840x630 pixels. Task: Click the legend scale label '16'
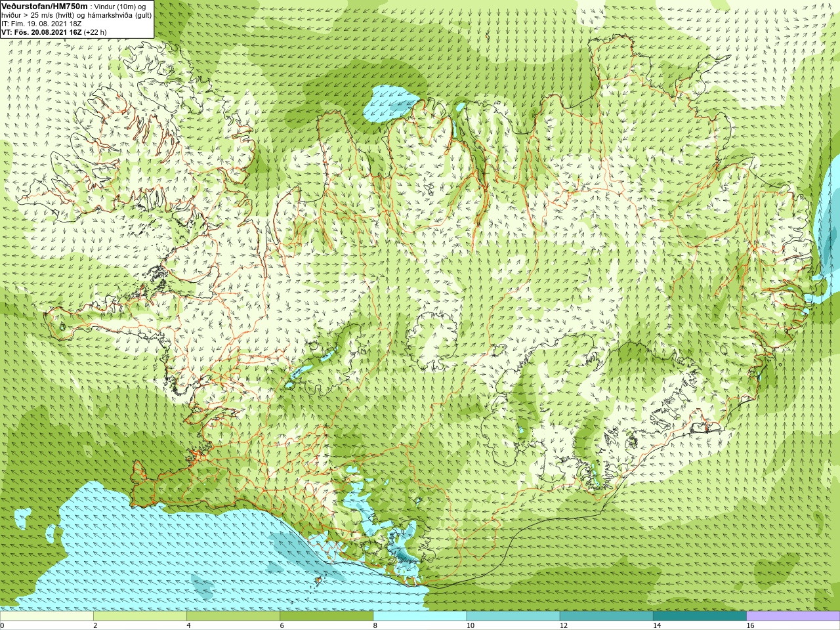(750, 625)
